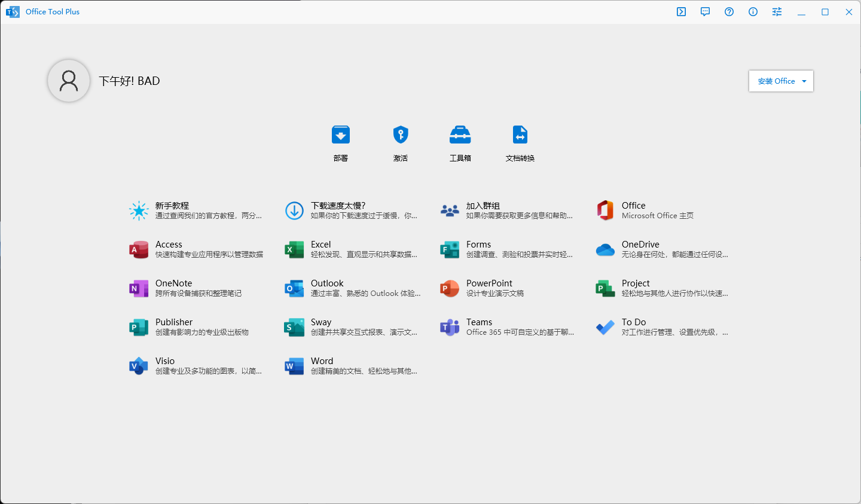The image size is (861, 504).
Task: Select the '快速构建专业应用程序以管理数据' description
Action: pos(209,255)
